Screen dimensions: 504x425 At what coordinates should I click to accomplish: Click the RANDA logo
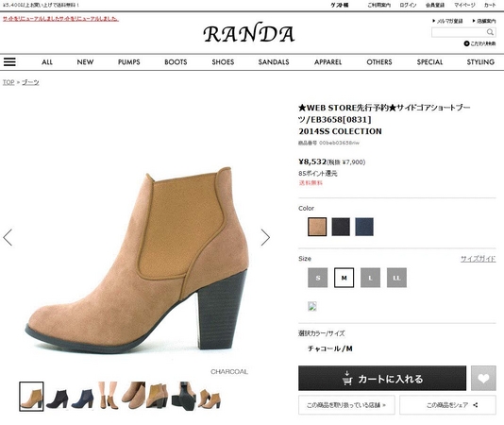(x=249, y=33)
